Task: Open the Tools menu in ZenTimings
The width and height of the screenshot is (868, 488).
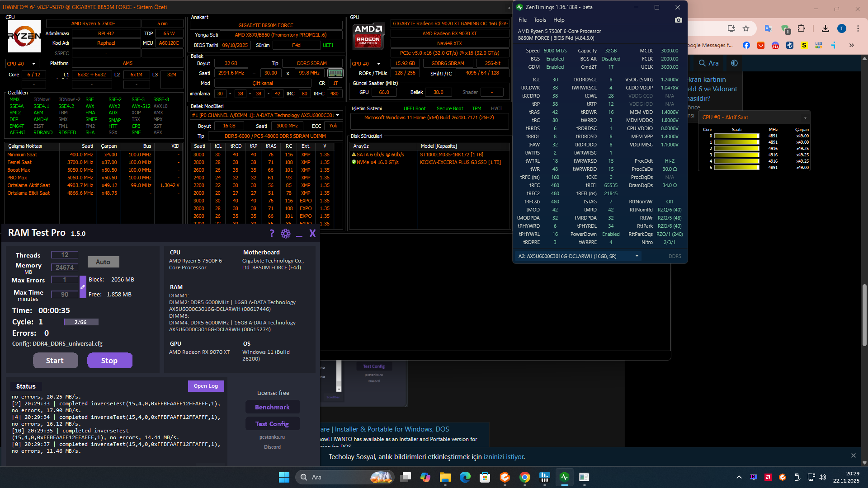Action: (x=540, y=20)
